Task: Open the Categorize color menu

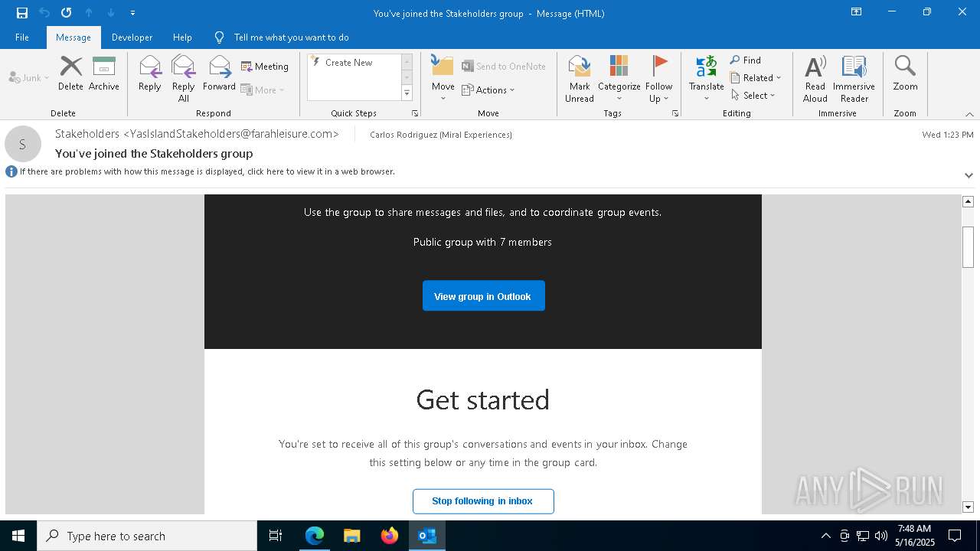Action: click(x=619, y=78)
